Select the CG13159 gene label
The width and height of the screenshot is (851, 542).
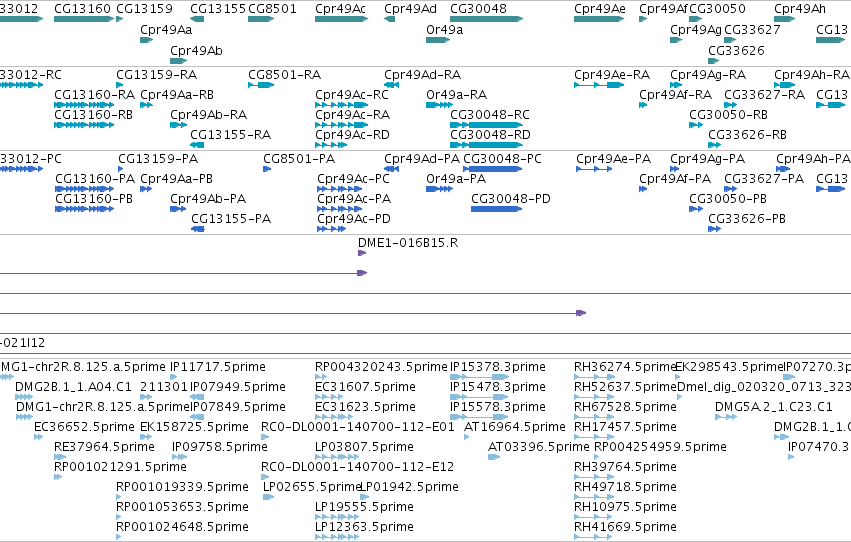pyautogui.click(x=144, y=9)
